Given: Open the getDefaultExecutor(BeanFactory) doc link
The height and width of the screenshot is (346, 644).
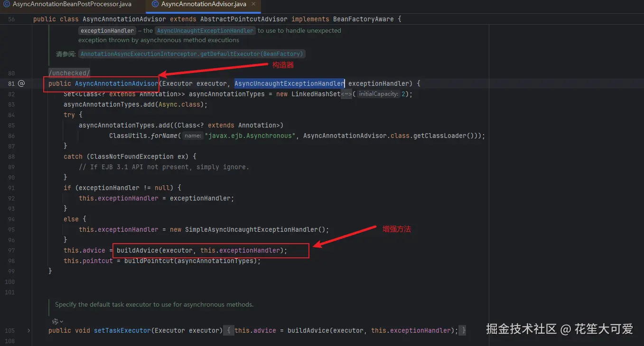Looking at the screenshot, I should click(x=192, y=54).
